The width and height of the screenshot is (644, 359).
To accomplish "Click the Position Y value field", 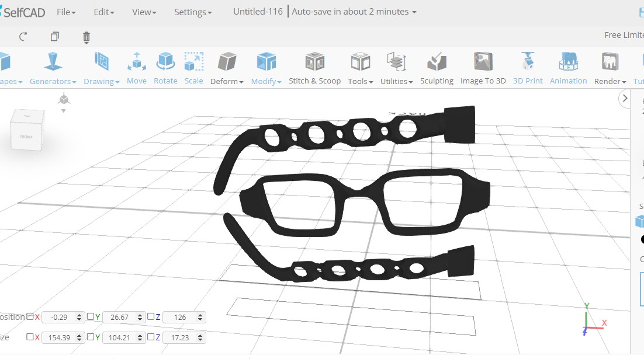I will pyautogui.click(x=120, y=317).
